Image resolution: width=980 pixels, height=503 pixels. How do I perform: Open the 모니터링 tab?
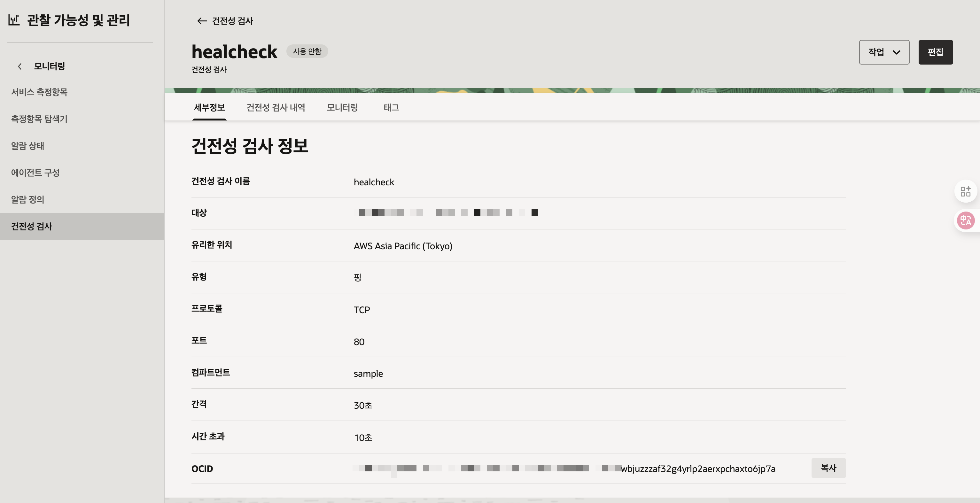point(342,108)
